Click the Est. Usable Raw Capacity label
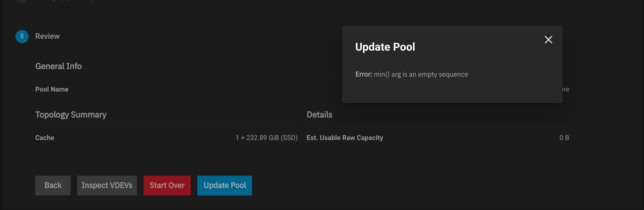 (345, 138)
